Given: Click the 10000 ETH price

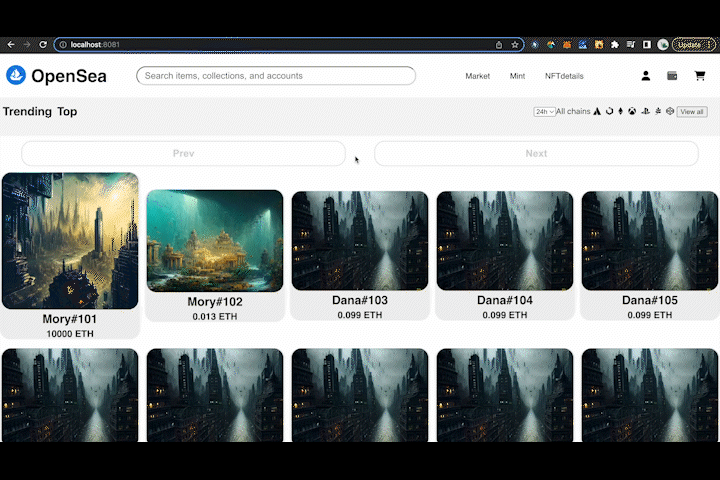Looking at the screenshot, I should point(70,334).
